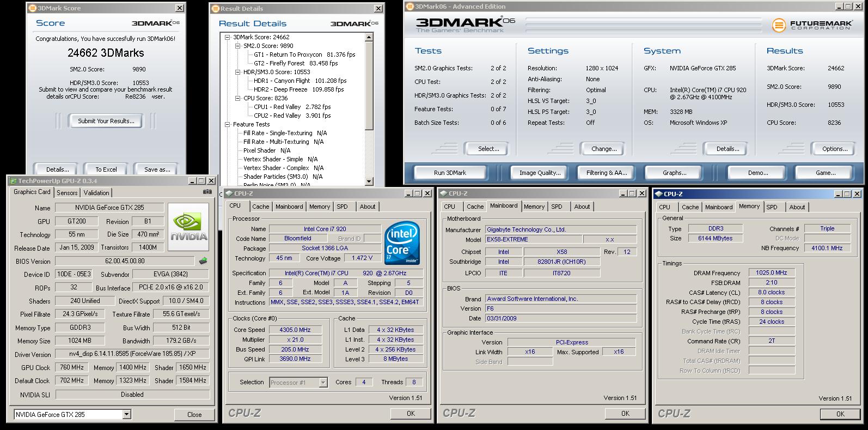
Task: Click Run 3DMark button
Action: pyautogui.click(x=450, y=173)
